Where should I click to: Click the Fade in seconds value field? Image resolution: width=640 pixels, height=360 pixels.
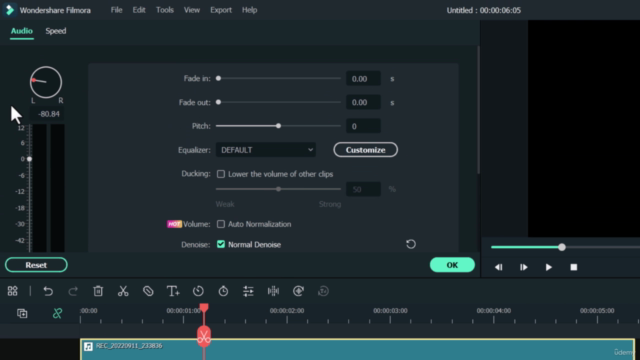pos(363,78)
